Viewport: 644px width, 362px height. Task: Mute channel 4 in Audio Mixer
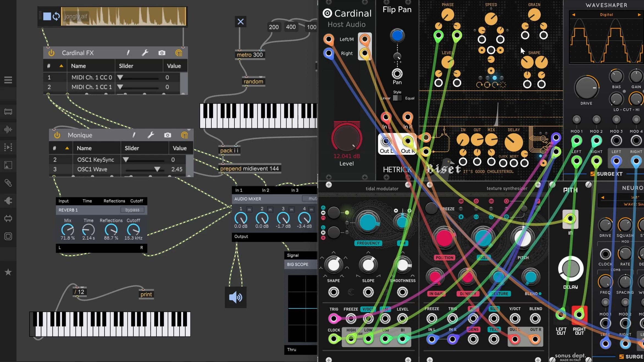point(311,209)
